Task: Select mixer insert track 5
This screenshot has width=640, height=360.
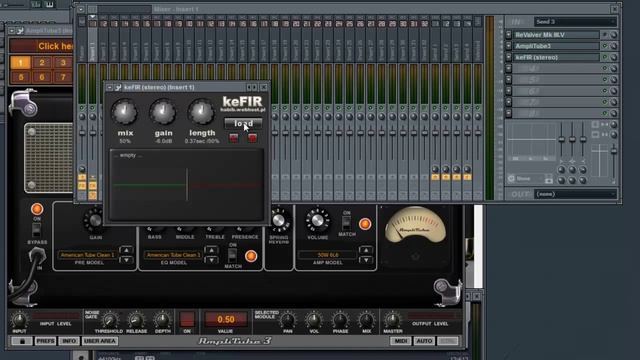Action: click(136, 39)
